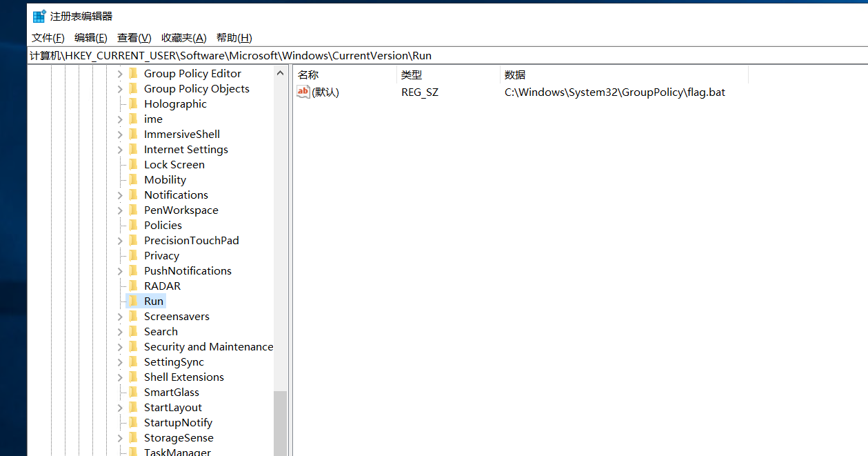Expand the Group Policy Editor key
868x456 pixels.
(x=120, y=74)
